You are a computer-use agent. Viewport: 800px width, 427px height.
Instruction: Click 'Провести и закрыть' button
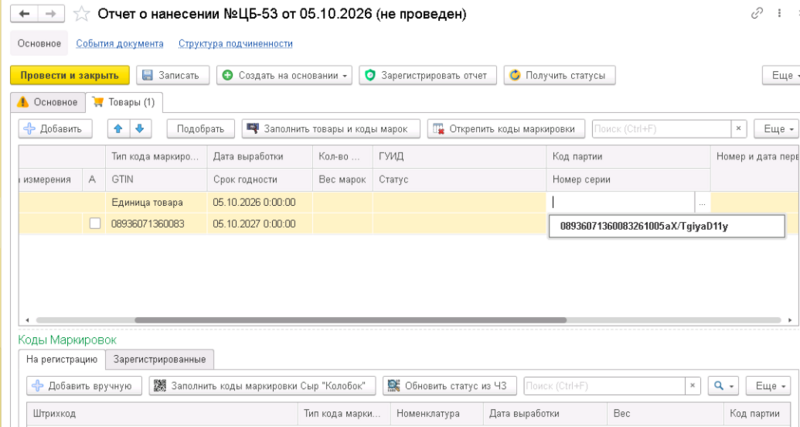coord(70,76)
